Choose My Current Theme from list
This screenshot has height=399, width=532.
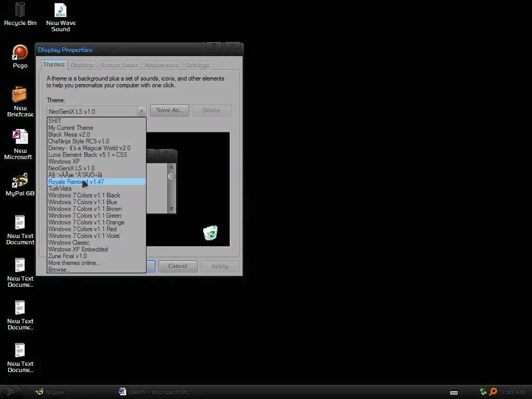(96, 128)
